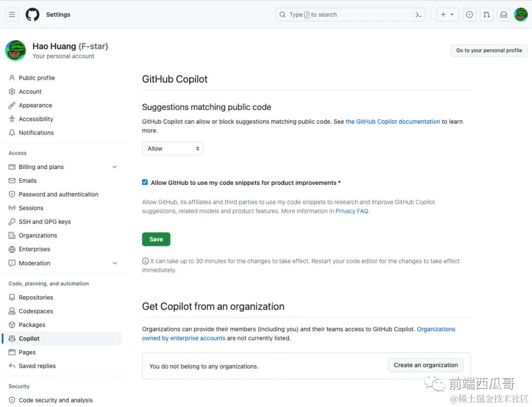
Task: Click the Moderation report icon
Action: coord(12,263)
